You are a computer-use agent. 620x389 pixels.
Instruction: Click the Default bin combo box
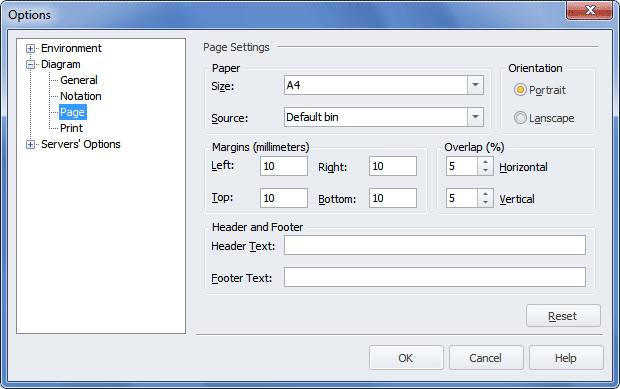click(384, 117)
